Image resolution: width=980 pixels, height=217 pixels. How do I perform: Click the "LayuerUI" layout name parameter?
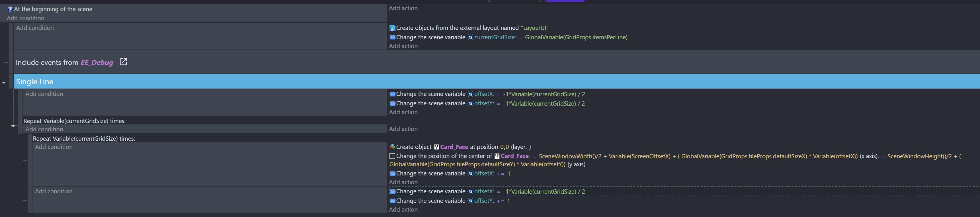click(x=534, y=28)
